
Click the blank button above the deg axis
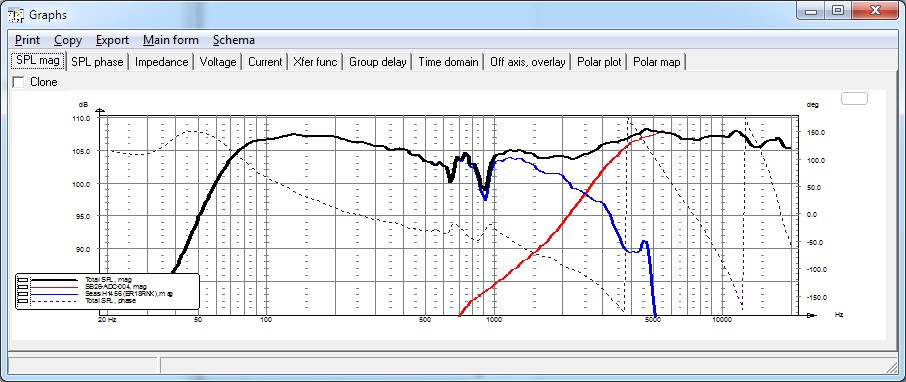(x=854, y=98)
